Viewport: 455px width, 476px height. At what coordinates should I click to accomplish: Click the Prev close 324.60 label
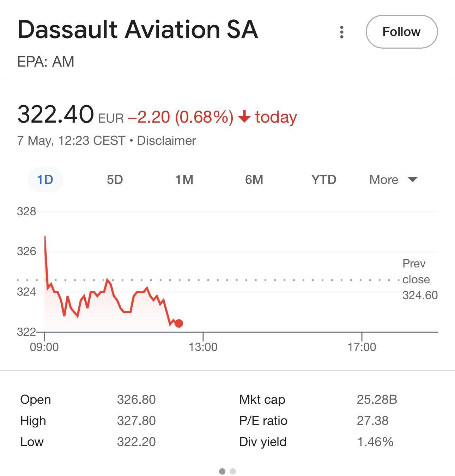pos(420,279)
